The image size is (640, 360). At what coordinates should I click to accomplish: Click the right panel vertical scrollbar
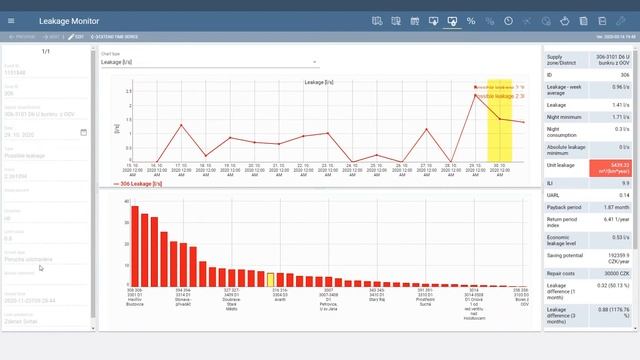[x=636, y=151]
